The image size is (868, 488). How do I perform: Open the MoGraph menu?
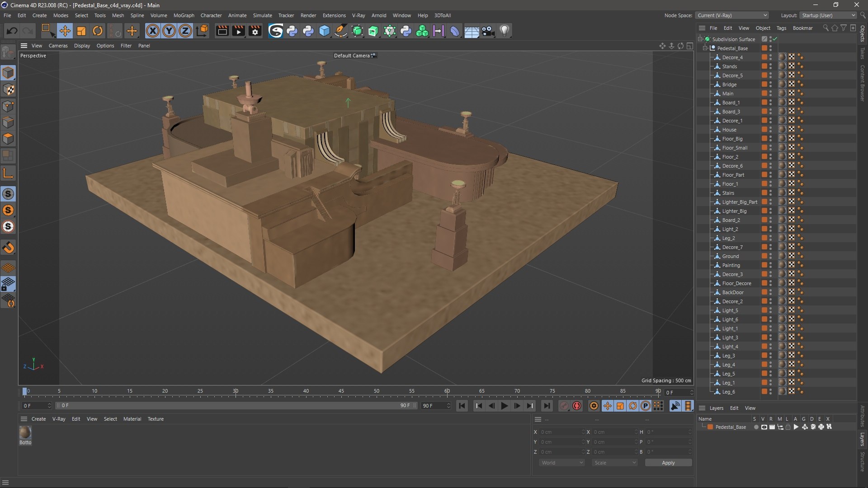click(x=184, y=15)
